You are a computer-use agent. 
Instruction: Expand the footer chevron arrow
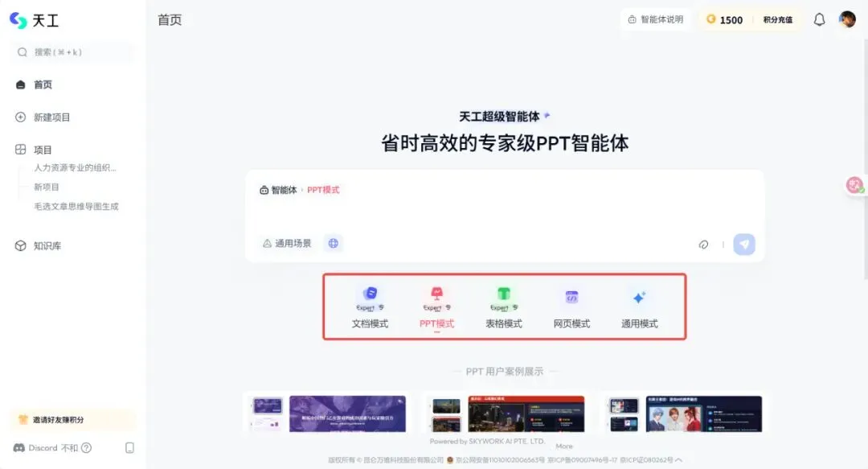pyautogui.click(x=678, y=459)
